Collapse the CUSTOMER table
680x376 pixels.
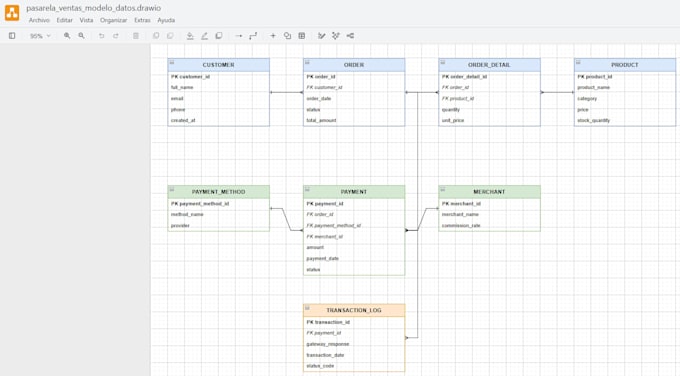pos(172,62)
